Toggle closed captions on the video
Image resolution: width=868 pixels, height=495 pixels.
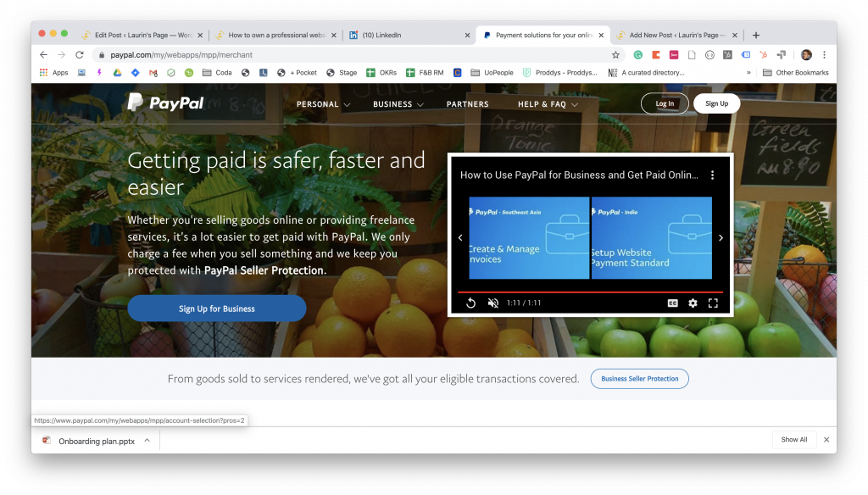tap(672, 303)
